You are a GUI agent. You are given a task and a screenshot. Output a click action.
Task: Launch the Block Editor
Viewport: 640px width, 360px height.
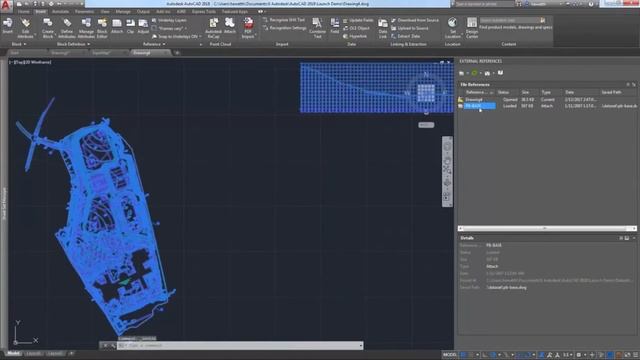tap(102, 28)
